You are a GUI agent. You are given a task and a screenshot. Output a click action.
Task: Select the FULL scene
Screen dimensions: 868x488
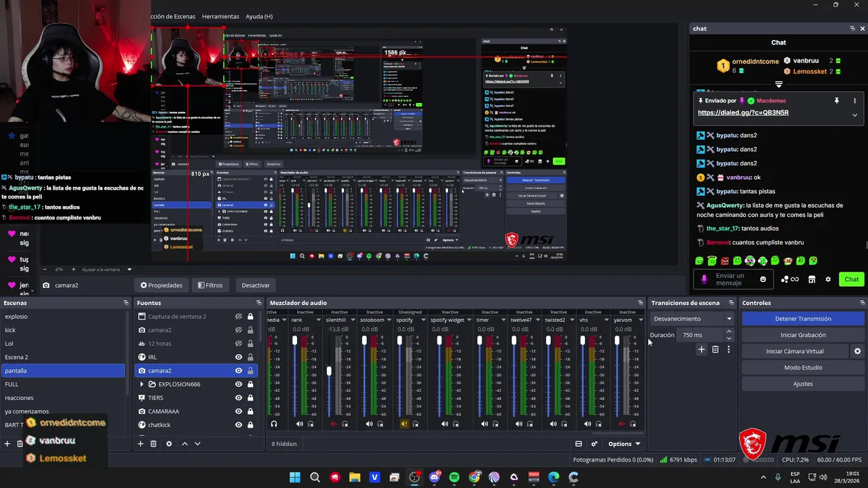click(x=63, y=384)
